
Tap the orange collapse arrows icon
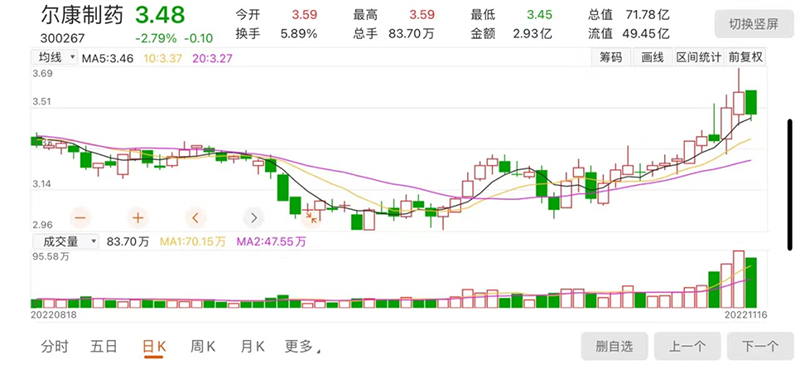click(x=311, y=218)
